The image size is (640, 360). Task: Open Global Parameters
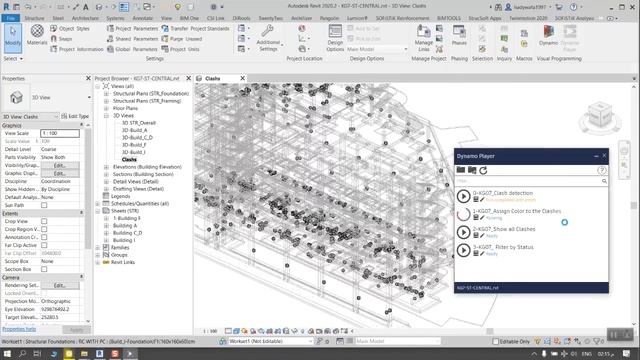(132, 49)
